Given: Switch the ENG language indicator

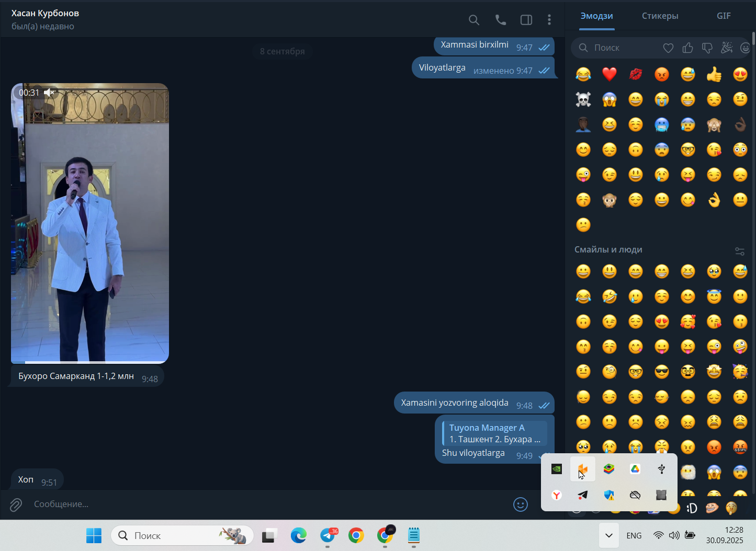Looking at the screenshot, I should 634,535.
